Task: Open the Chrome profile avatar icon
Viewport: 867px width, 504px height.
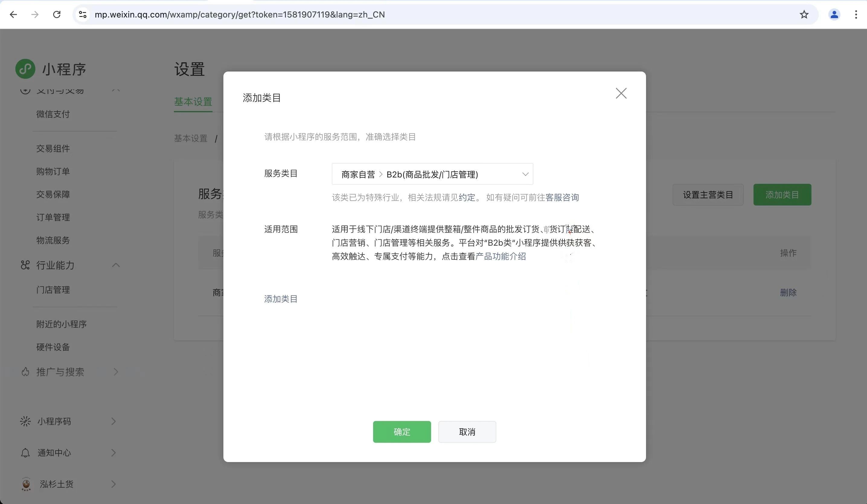Action: [834, 14]
